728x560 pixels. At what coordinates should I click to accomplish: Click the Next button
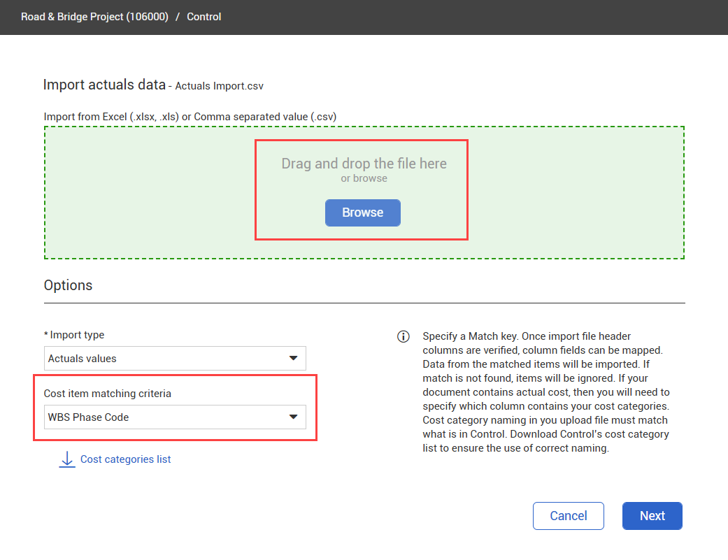tap(652, 516)
